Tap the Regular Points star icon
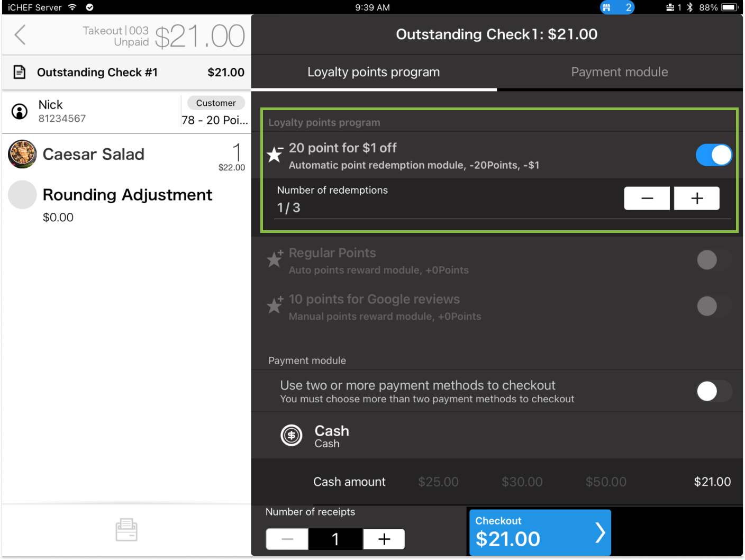The image size is (745, 560). click(x=275, y=259)
